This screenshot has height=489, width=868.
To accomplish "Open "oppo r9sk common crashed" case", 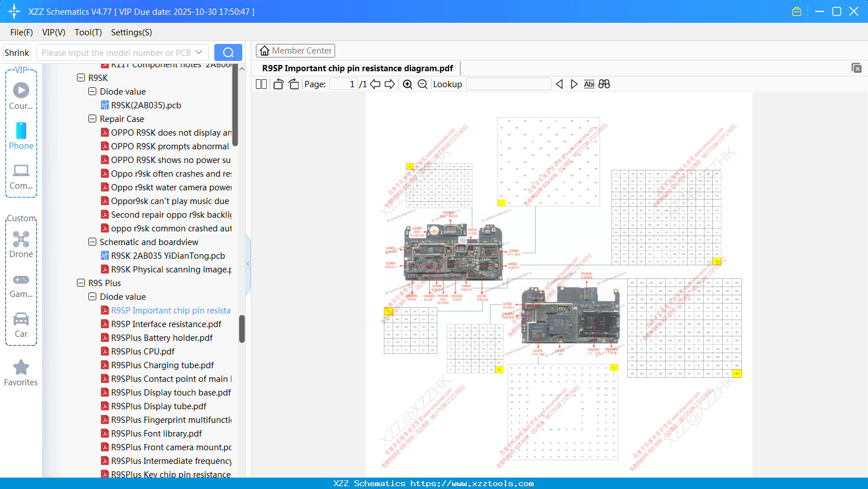I will pos(166,228).
